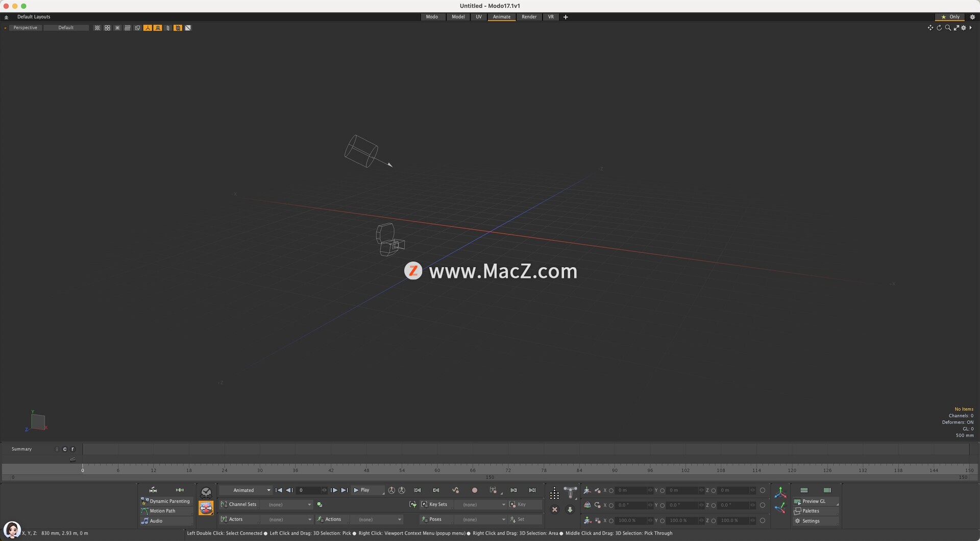Click the viewport zoom magnifier icon

(x=948, y=28)
